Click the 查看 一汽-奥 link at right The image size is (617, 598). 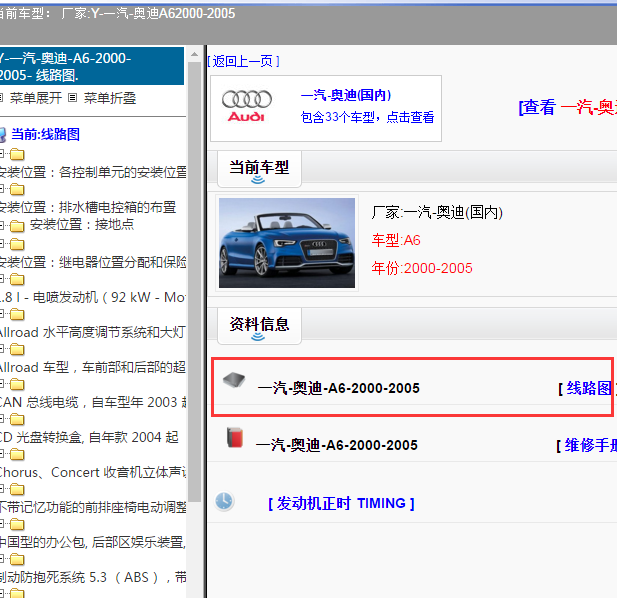click(567, 107)
